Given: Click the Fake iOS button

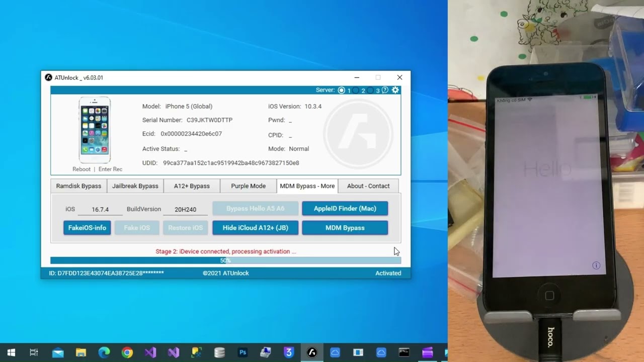Looking at the screenshot, I should [137, 228].
